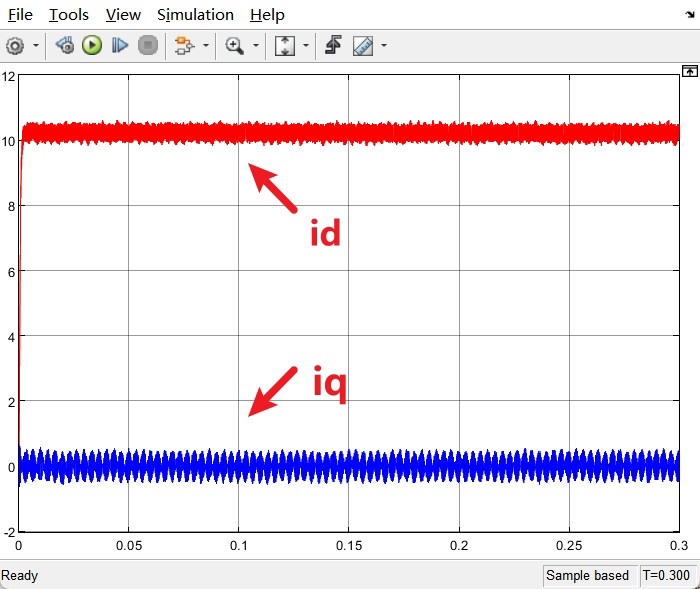700x589 pixels.
Task: Click the y-axis label 10
Action: [8, 142]
